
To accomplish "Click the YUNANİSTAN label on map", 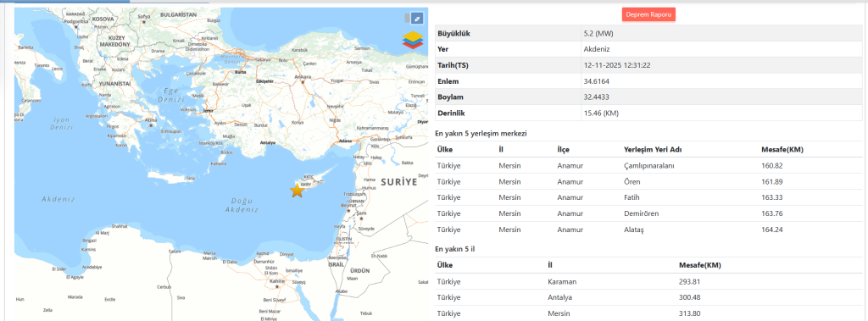I will pos(114,83).
